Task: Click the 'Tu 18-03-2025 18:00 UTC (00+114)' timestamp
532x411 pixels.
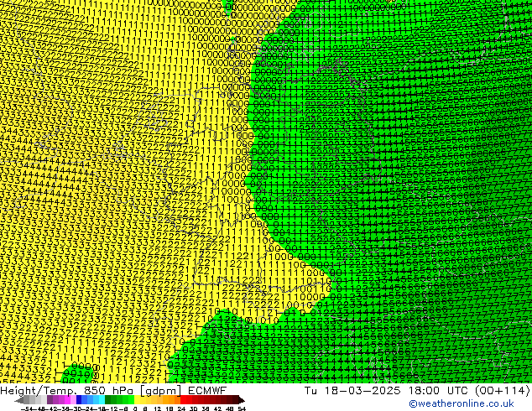Action: [x=417, y=391]
